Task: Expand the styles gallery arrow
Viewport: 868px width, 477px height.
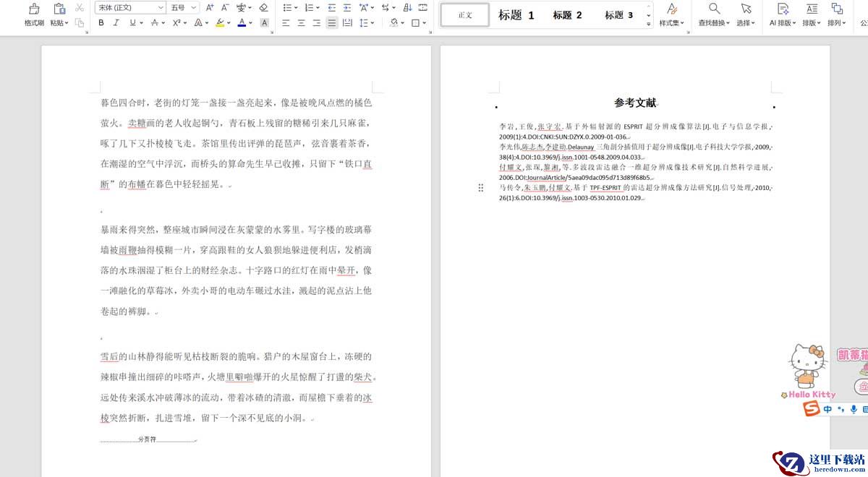Action: click(648, 22)
